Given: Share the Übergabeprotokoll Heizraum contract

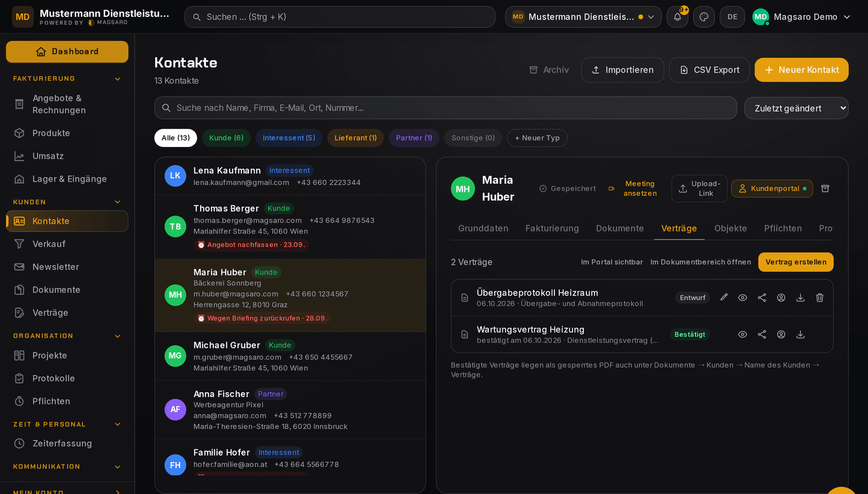Looking at the screenshot, I should point(762,298).
